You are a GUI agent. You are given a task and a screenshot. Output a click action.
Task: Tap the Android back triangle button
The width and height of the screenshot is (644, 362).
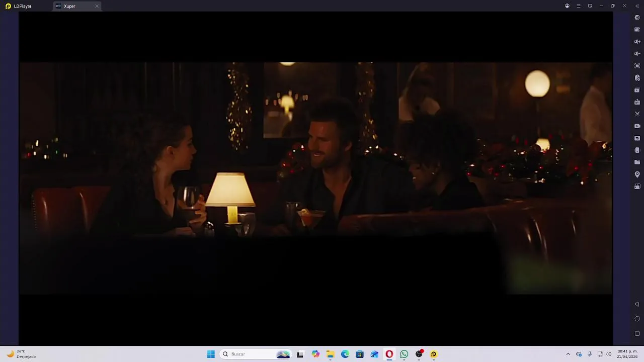[637, 304]
